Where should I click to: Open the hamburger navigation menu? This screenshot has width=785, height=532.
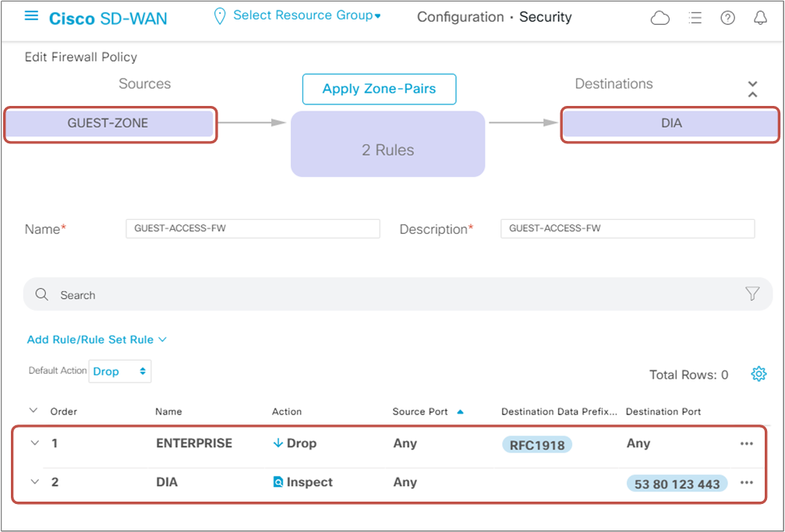(30, 16)
